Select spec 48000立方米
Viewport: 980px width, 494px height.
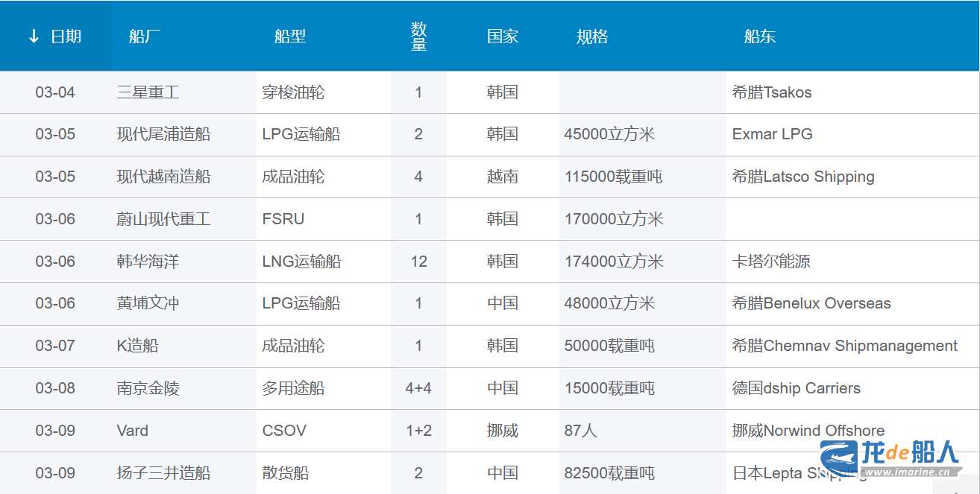(x=610, y=303)
